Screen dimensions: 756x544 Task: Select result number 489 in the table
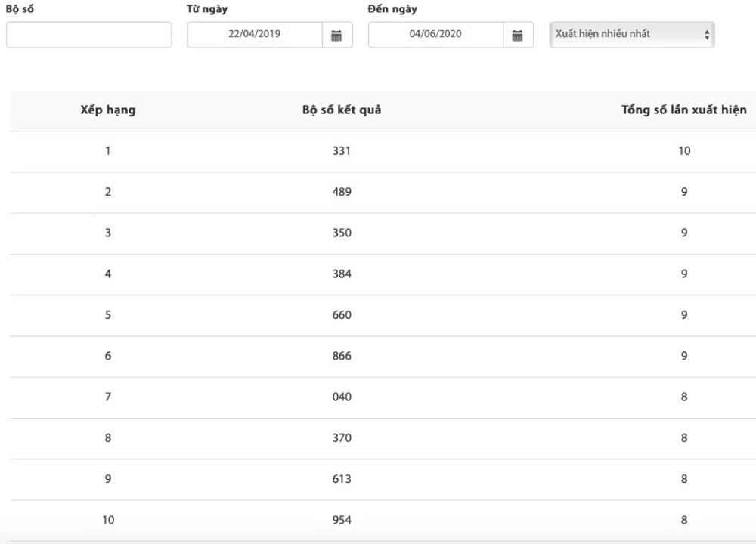tap(342, 192)
